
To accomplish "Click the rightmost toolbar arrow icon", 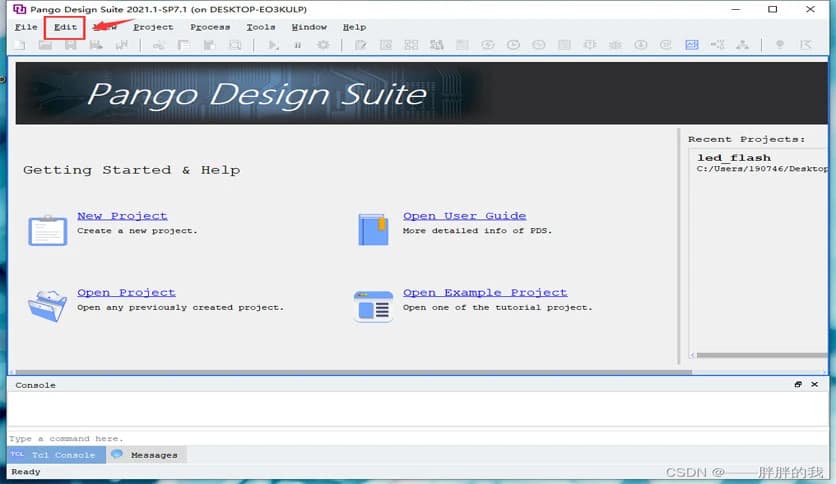I will tap(806, 45).
